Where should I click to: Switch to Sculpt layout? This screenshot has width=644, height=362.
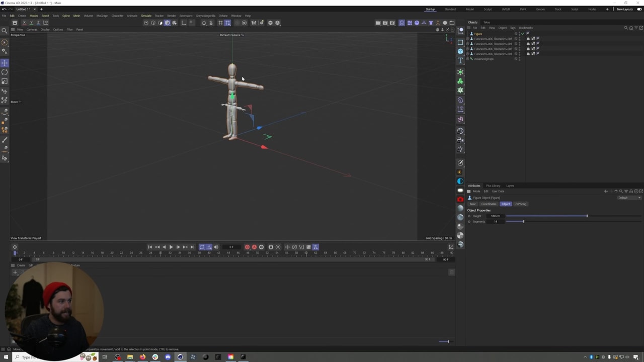coord(488,9)
